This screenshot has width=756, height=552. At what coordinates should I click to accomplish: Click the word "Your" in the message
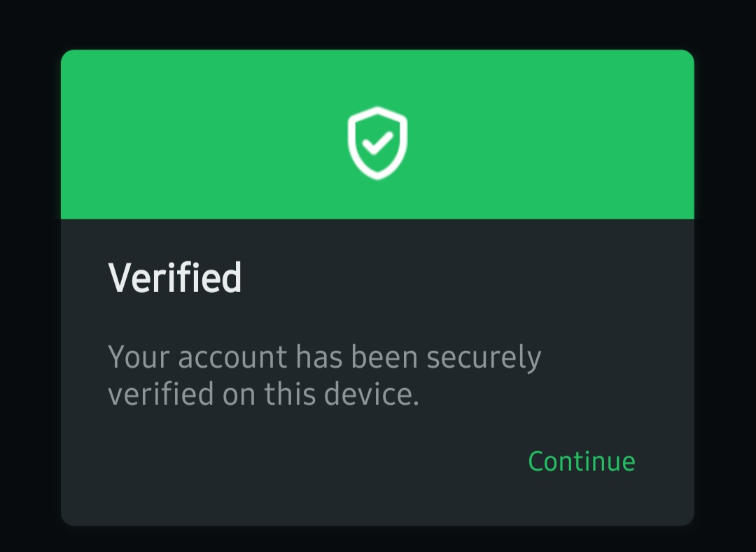tap(139, 358)
